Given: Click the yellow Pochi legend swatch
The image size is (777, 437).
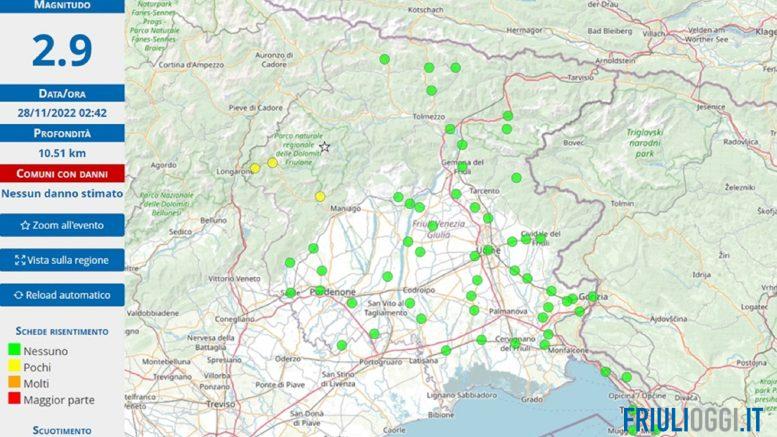Looking at the screenshot, I should coord(15,367).
